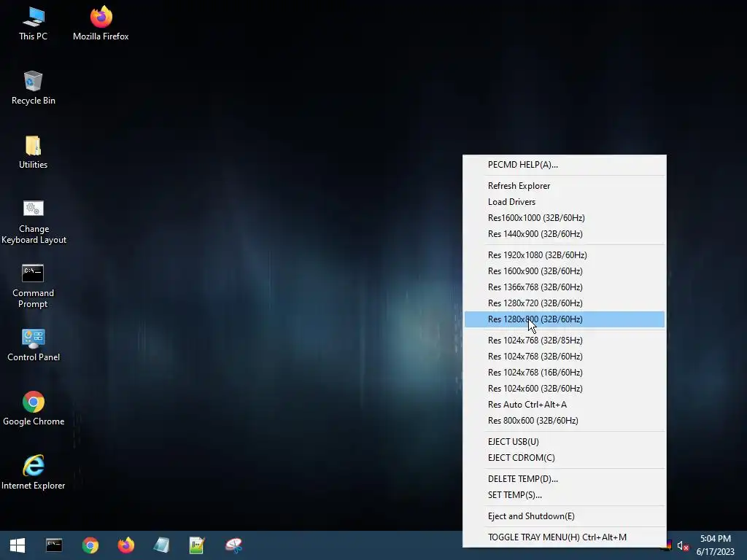The height and width of the screenshot is (560, 747).
Task: Select Res 1024x768 (32B/60Hz)
Action: pyautogui.click(x=565, y=357)
